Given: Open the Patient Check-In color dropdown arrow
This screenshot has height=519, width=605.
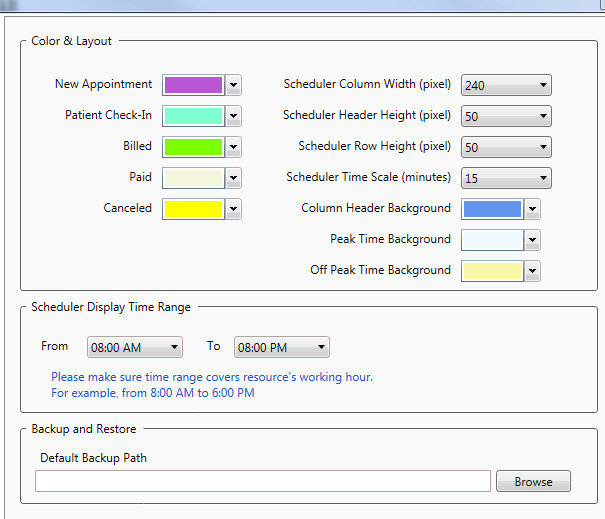Looking at the screenshot, I should 233,116.
